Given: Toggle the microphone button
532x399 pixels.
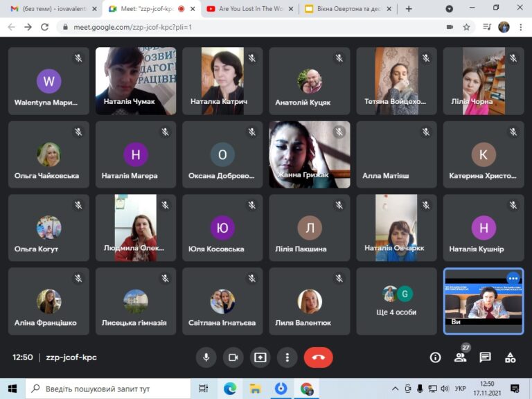Looking at the screenshot, I should pyautogui.click(x=206, y=357).
